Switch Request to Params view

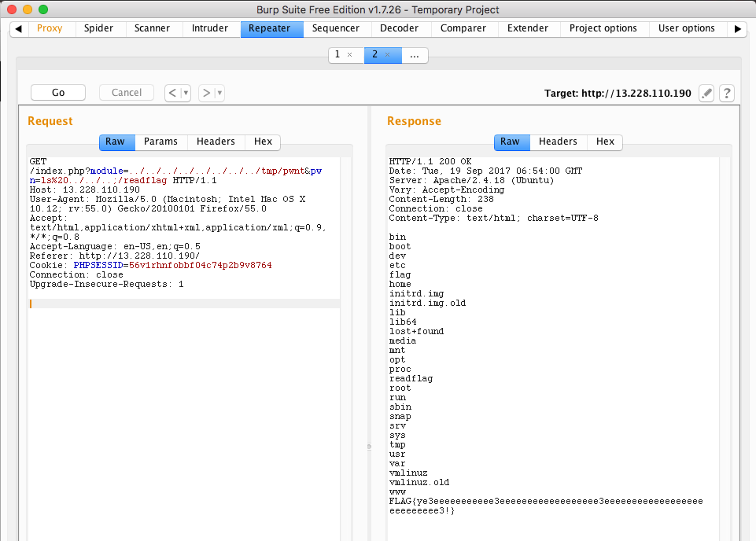click(160, 142)
